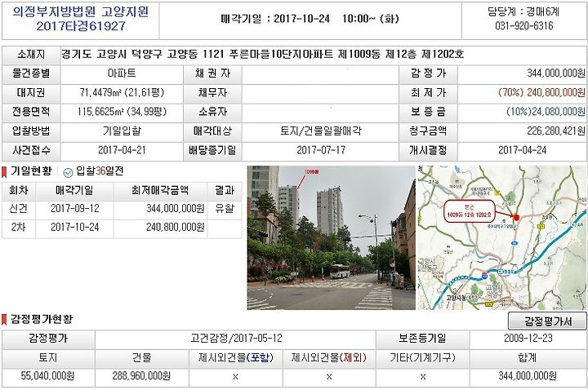Click the clock icon beside 입찰36일전
The image size is (588, 390).
point(68,172)
